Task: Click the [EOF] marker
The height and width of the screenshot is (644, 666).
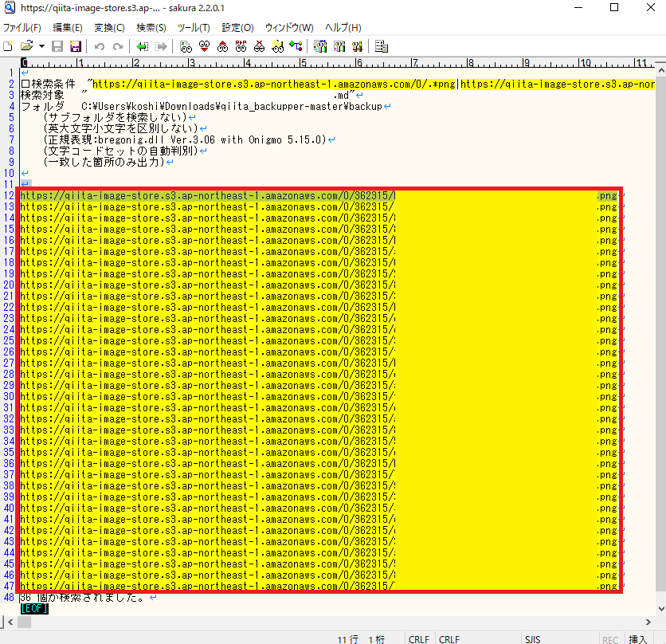Action: [x=34, y=608]
